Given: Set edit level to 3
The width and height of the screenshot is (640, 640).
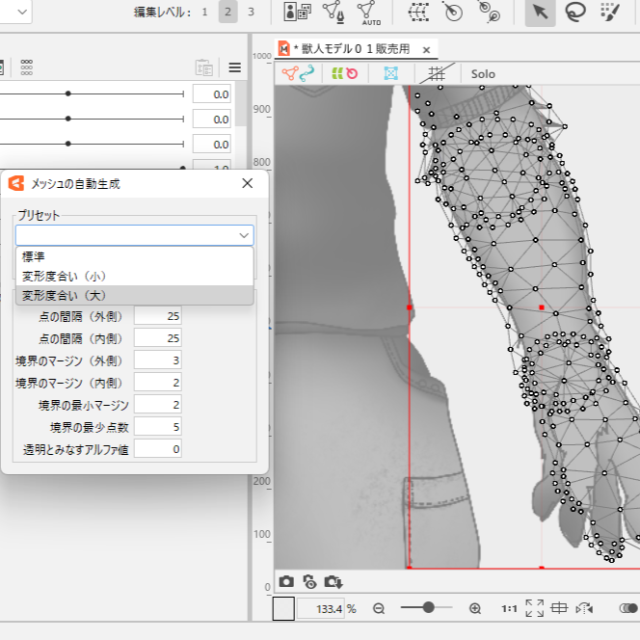Looking at the screenshot, I should (x=251, y=12).
